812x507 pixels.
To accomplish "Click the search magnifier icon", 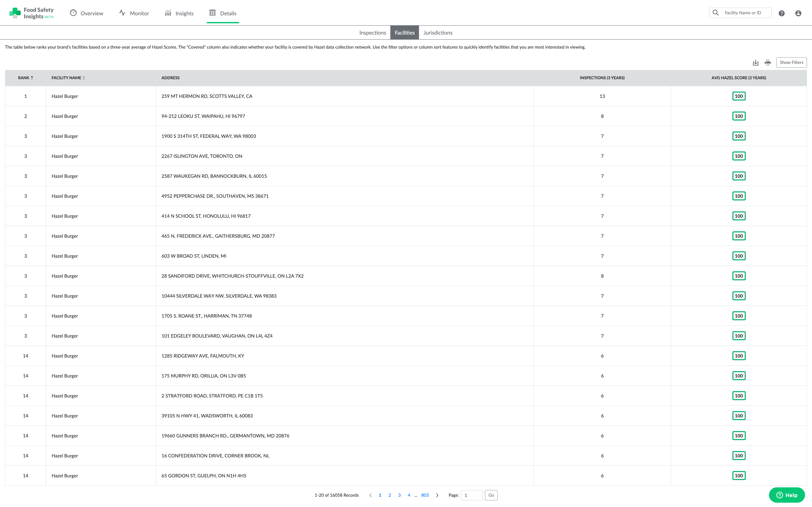I will pos(715,13).
